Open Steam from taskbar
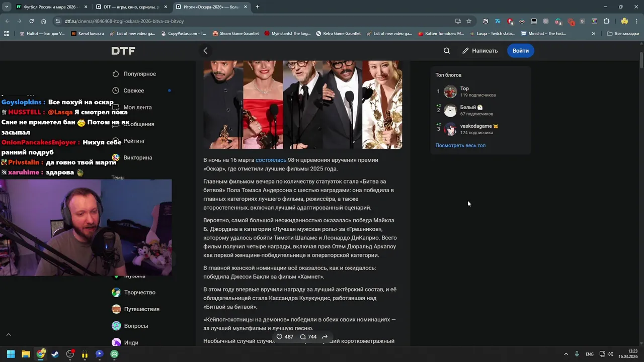 (55, 354)
